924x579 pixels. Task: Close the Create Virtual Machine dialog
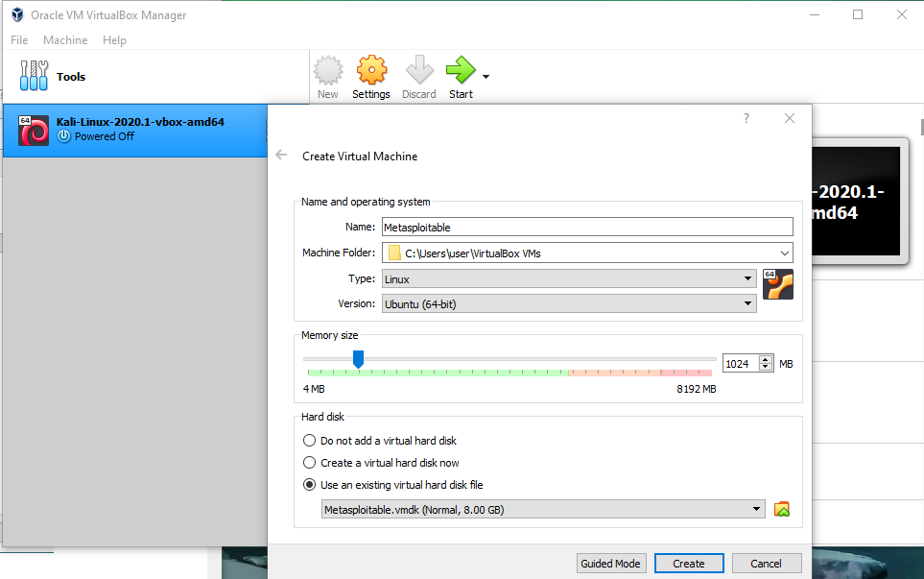pos(790,118)
